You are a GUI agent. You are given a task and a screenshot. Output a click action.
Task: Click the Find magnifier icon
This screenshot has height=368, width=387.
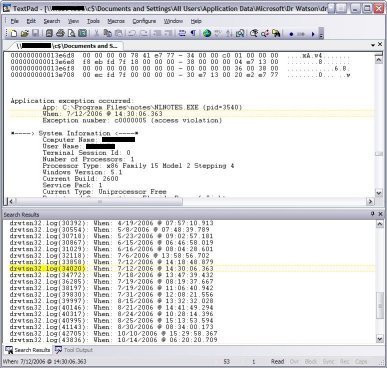254,33
